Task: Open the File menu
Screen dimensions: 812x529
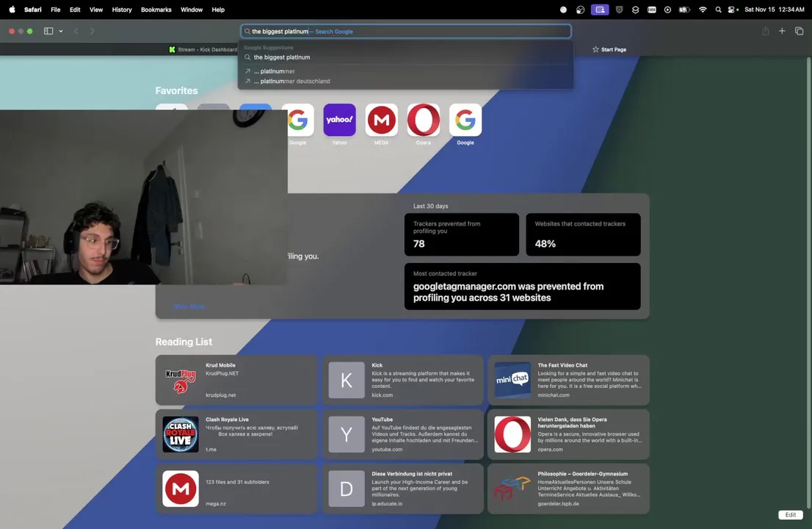Action: click(55, 10)
